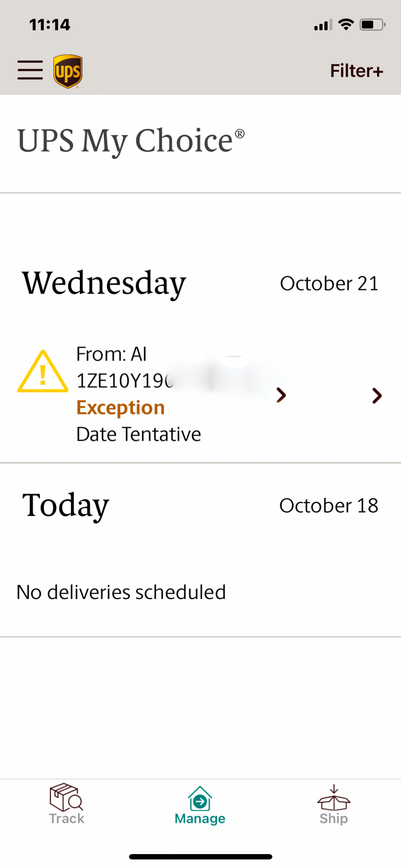Image resolution: width=401 pixels, height=868 pixels.
Task: Open the shipment tracking number 1ZE10Y19
Action: tap(125, 381)
